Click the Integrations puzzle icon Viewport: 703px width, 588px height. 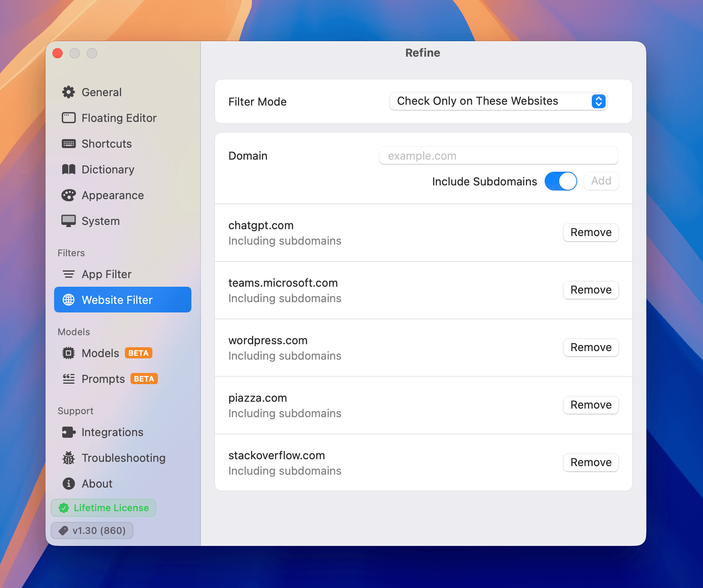pyautogui.click(x=69, y=432)
